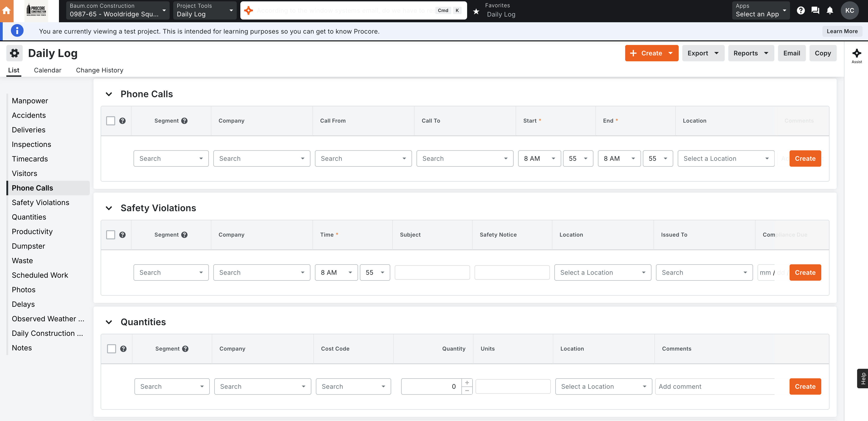This screenshot has width=868, height=421.
Task: Click the Safety Violations Subject field
Action: [x=432, y=272]
